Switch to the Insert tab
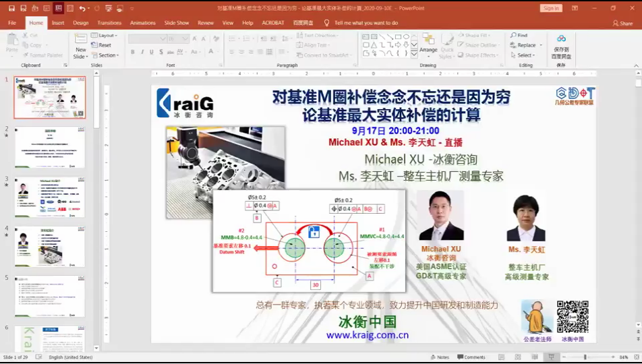 [x=58, y=23]
